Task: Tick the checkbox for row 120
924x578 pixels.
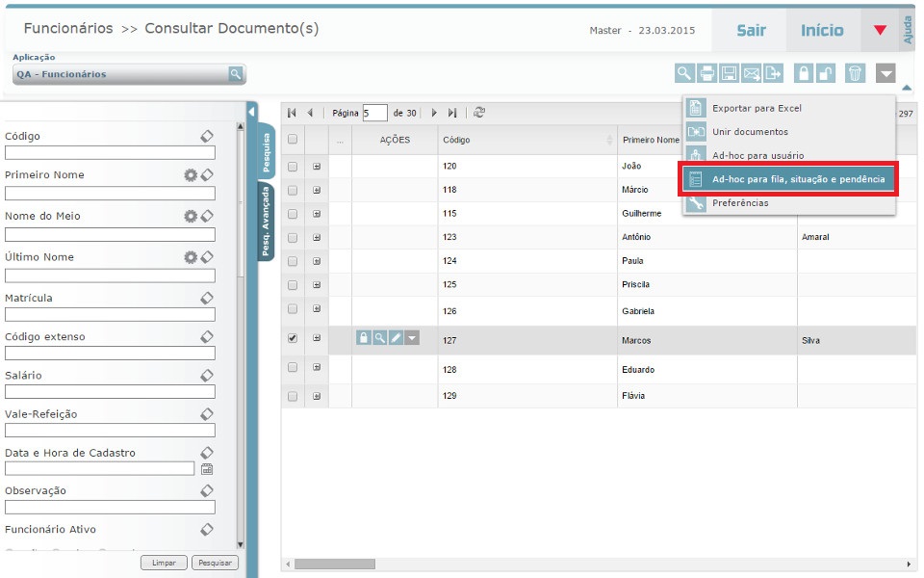Action: [x=293, y=166]
